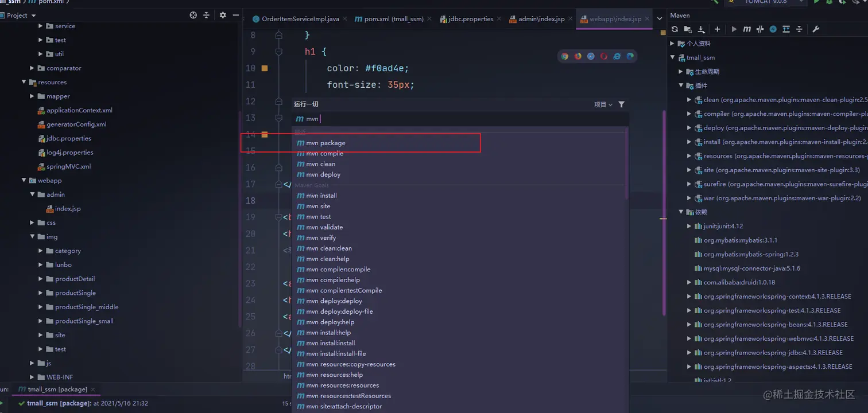Fold code block at line 9

tap(279, 52)
